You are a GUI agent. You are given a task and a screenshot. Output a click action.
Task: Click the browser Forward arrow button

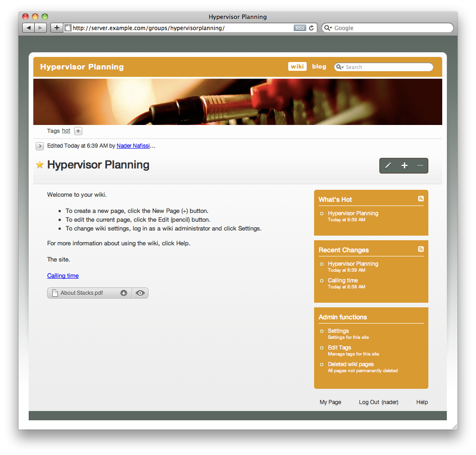click(x=40, y=28)
